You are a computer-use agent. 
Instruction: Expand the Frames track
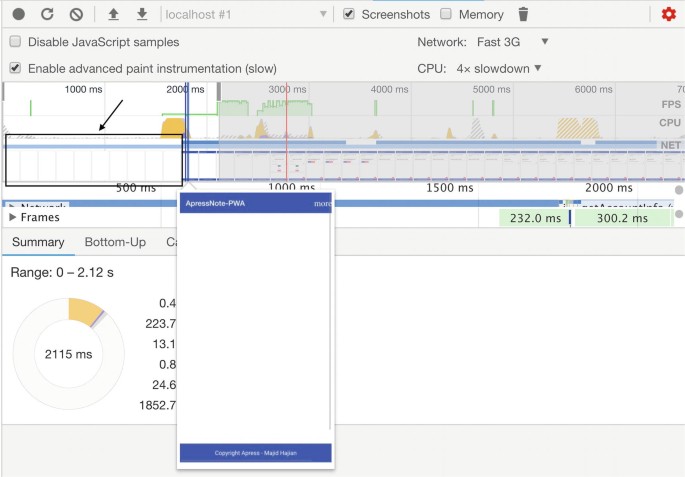click(13, 217)
